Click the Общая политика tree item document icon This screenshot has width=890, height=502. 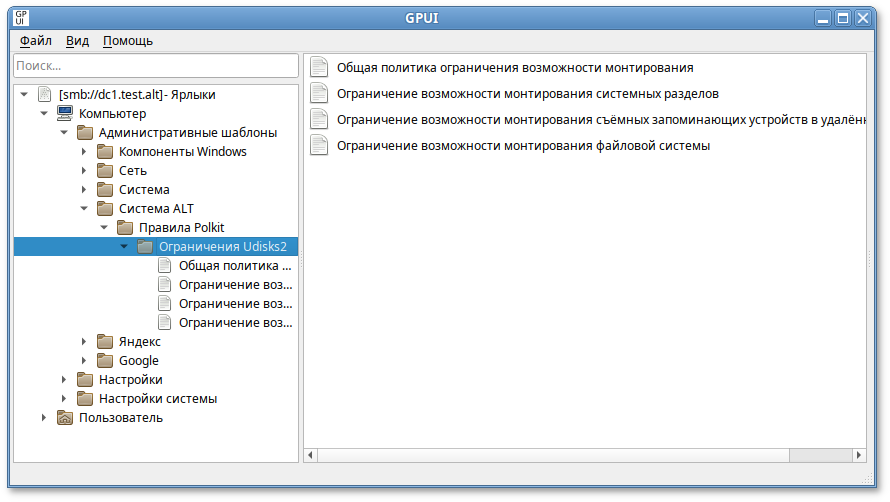pyautogui.click(x=165, y=266)
